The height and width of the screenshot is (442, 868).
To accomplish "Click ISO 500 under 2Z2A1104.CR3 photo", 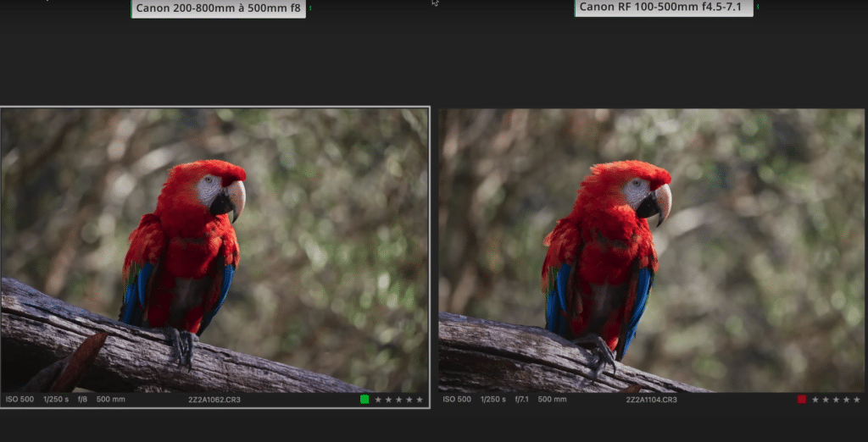I will [x=457, y=400].
